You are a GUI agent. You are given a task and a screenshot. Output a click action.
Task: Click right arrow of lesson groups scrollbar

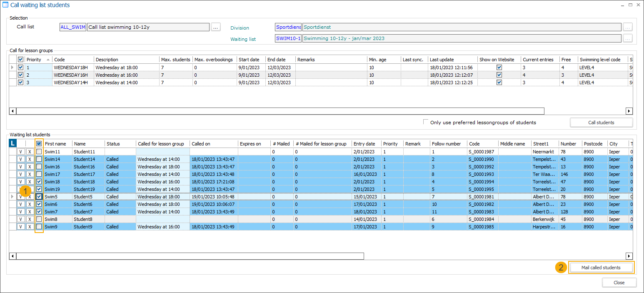point(629,111)
